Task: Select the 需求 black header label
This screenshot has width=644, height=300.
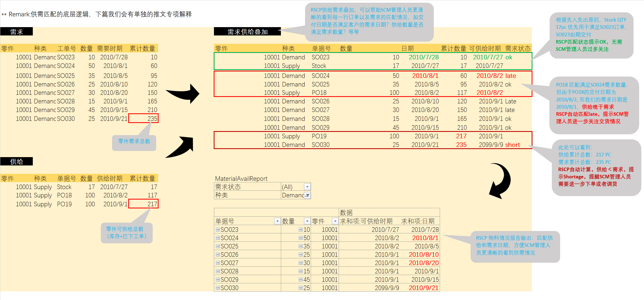Action: coord(16,32)
